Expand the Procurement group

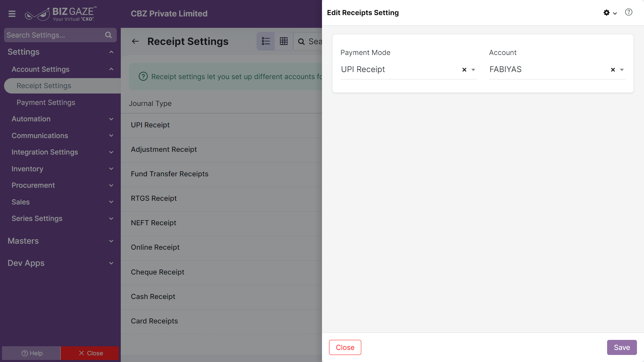[111, 185]
